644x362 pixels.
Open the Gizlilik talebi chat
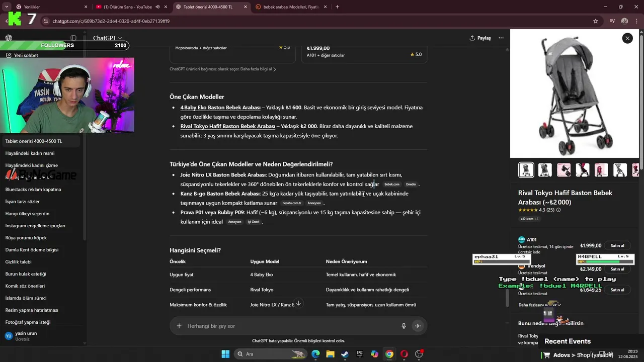point(41,262)
